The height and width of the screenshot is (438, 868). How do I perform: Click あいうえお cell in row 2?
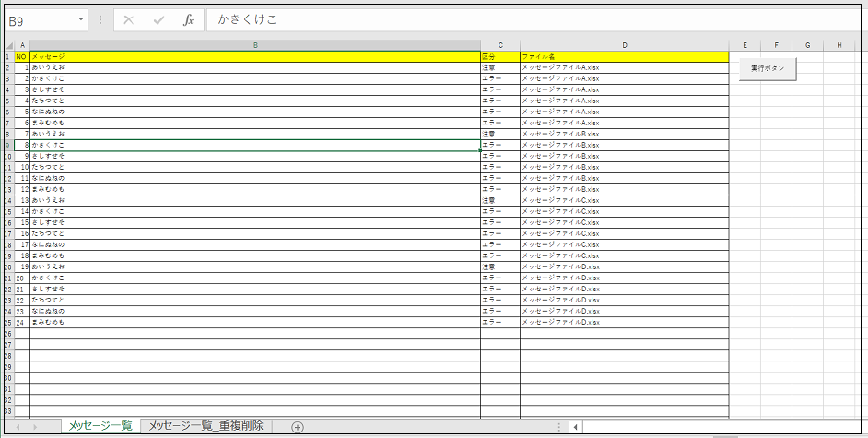255,67
